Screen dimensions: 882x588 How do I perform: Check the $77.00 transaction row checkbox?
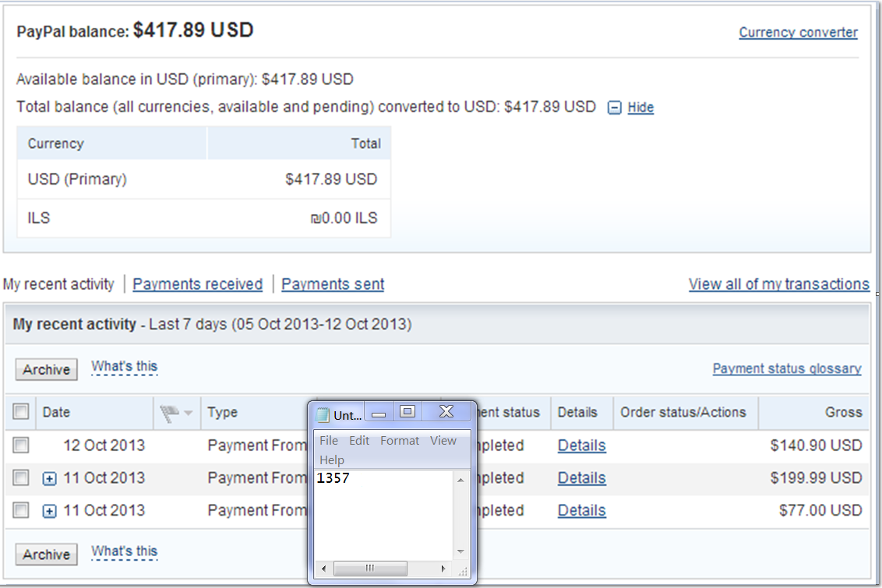(21, 510)
